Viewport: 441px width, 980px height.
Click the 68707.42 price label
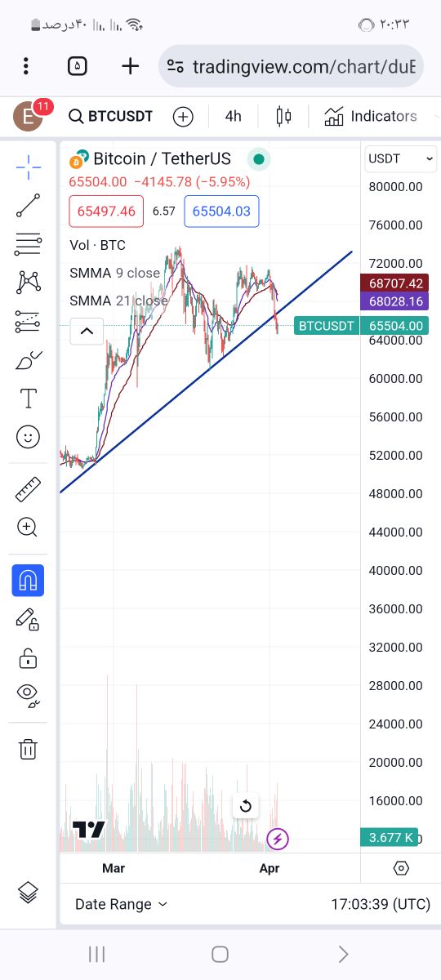pyautogui.click(x=394, y=283)
